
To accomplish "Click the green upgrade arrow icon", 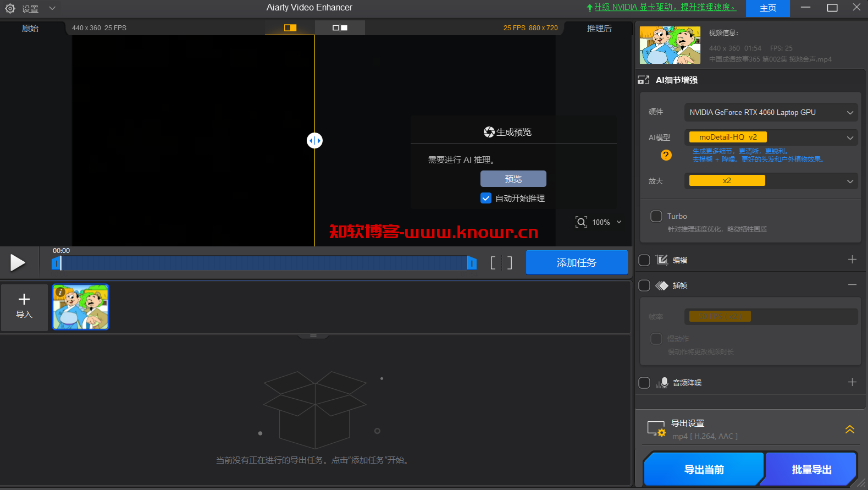I will tap(590, 8).
